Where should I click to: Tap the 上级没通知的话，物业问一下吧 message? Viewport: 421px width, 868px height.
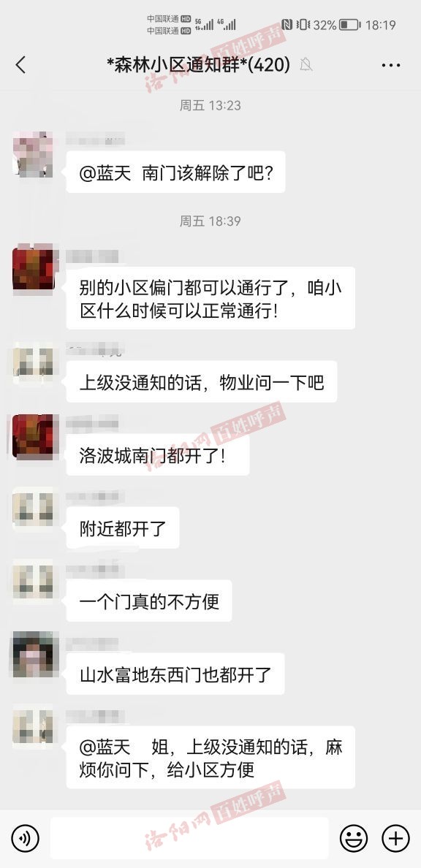[202, 382]
